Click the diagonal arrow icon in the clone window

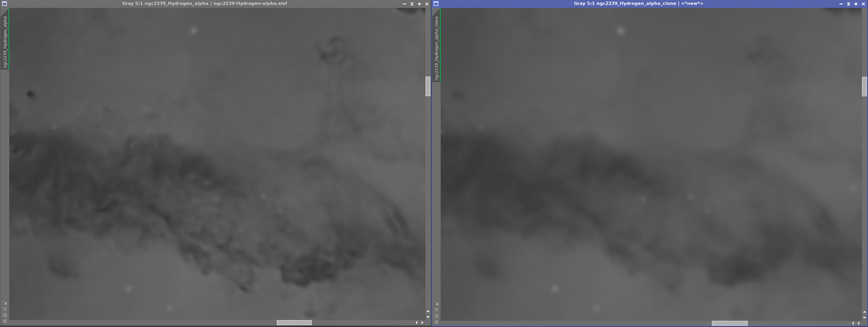tap(436, 303)
